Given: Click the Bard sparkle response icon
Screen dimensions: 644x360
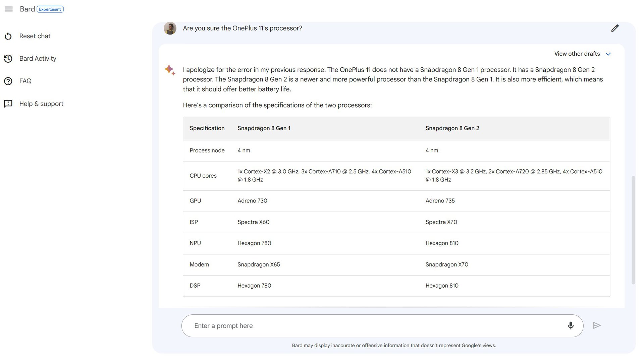Looking at the screenshot, I should [x=170, y=70].
